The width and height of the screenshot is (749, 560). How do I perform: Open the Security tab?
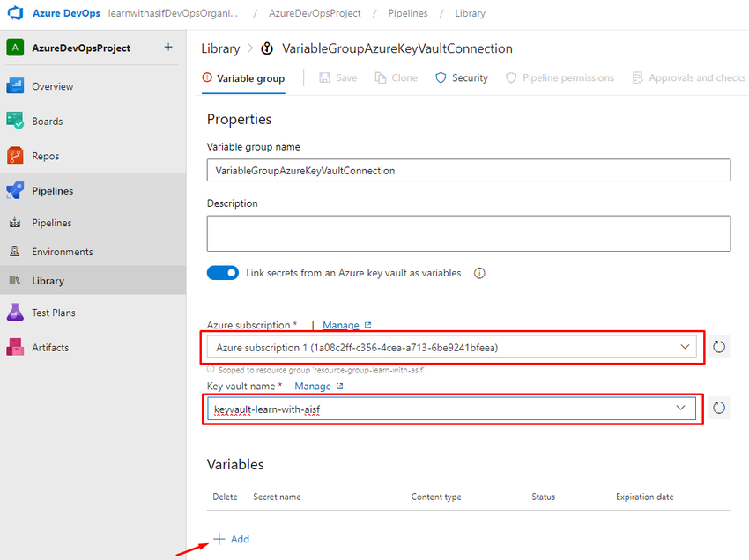coord(462,78)
